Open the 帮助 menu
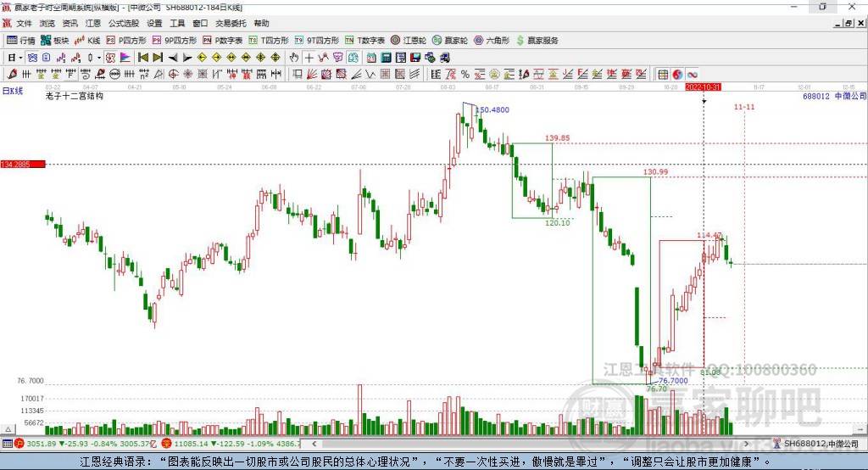 coord(261,23)
